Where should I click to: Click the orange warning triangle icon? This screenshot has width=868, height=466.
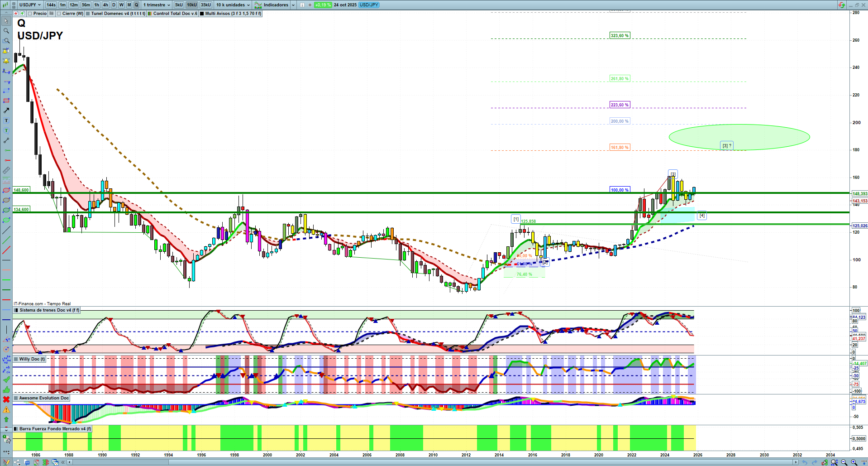click(6, 409)
